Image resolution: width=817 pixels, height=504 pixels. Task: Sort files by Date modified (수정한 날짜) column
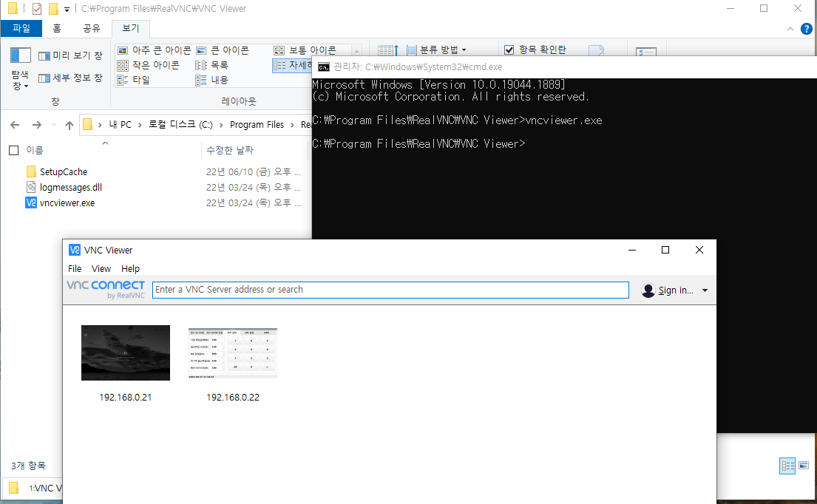(230, 151)
